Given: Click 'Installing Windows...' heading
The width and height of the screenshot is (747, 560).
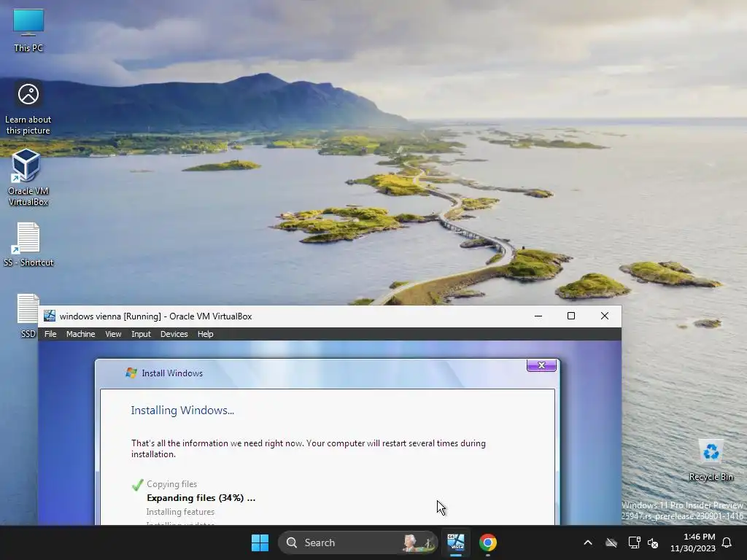Looking at the screenshot, I should tap(182, 410).
